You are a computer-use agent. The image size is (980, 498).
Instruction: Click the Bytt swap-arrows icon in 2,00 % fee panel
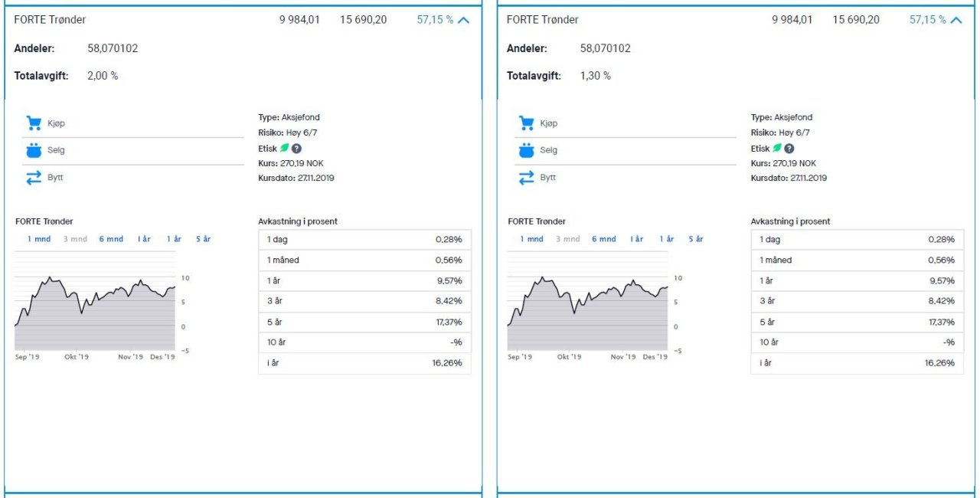coord(33,178)
